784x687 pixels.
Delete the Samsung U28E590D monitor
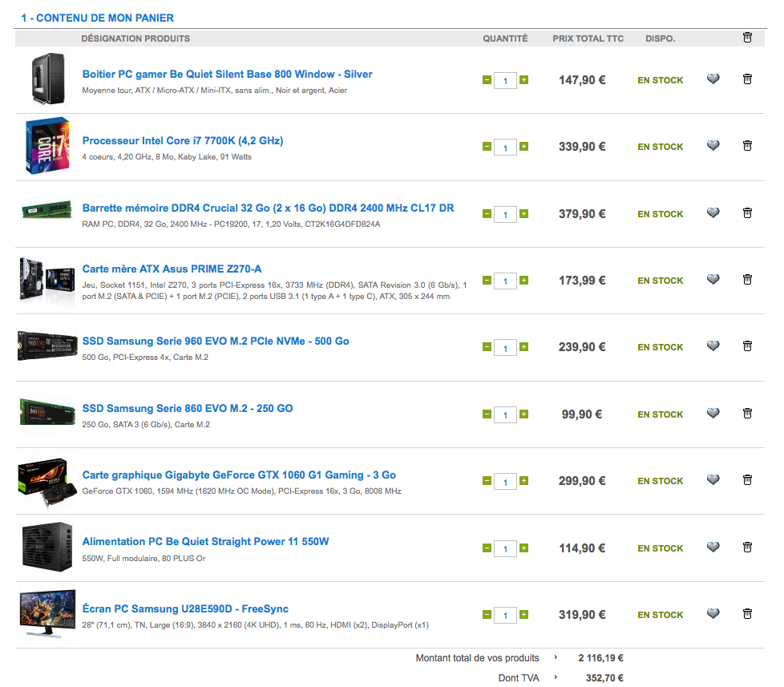coord(747,613)
